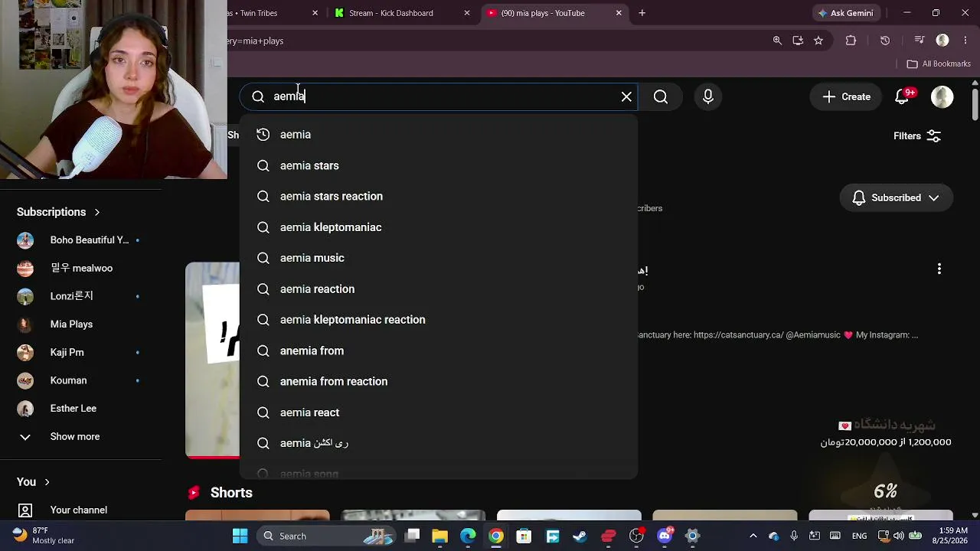Screen dimensions: 980x551
Task: Open the three-dot menu on the channel result
Action: coord(939,269)
